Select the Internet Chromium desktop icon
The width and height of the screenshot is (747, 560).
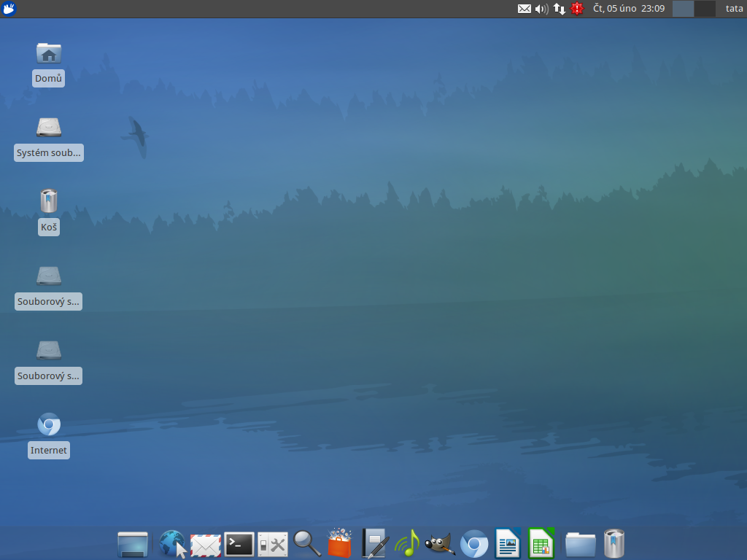point(49,424)
